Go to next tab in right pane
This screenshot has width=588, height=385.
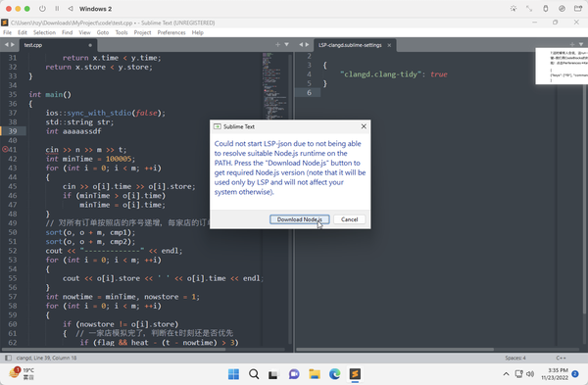307,45
